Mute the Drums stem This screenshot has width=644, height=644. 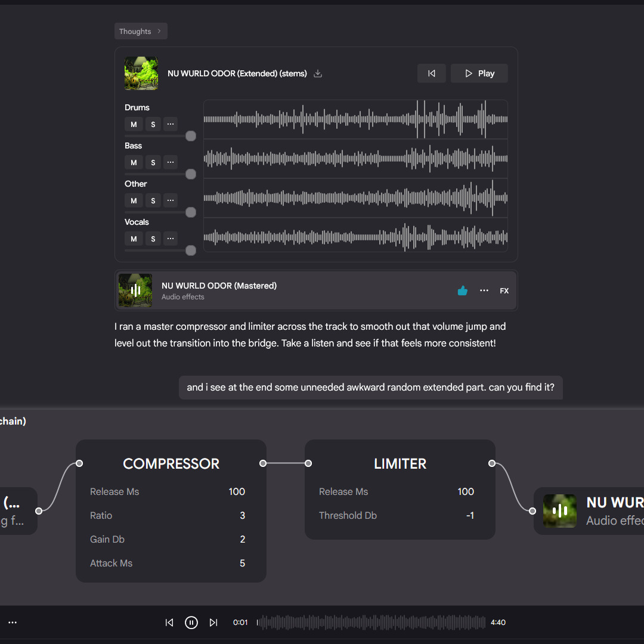coord(134,124)
